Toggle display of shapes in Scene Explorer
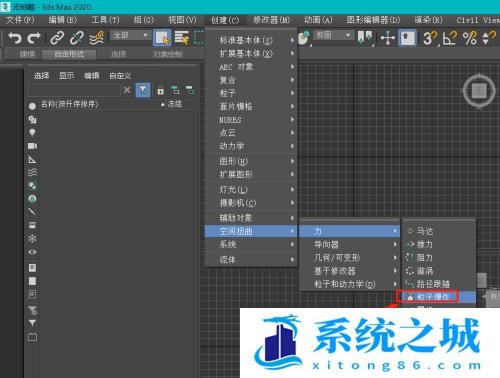The width and height of the screenshot is (500, 378). pyautogui.click(x=32, y=119)
